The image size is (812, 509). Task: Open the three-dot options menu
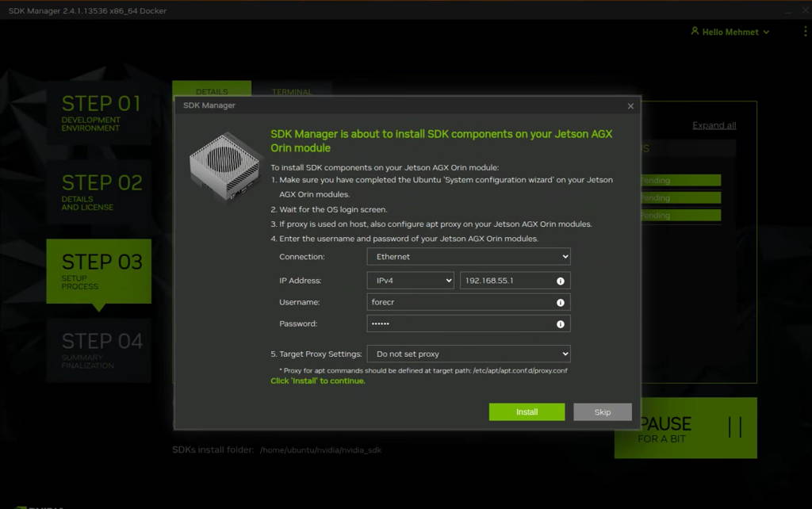[x=805, y=32]
